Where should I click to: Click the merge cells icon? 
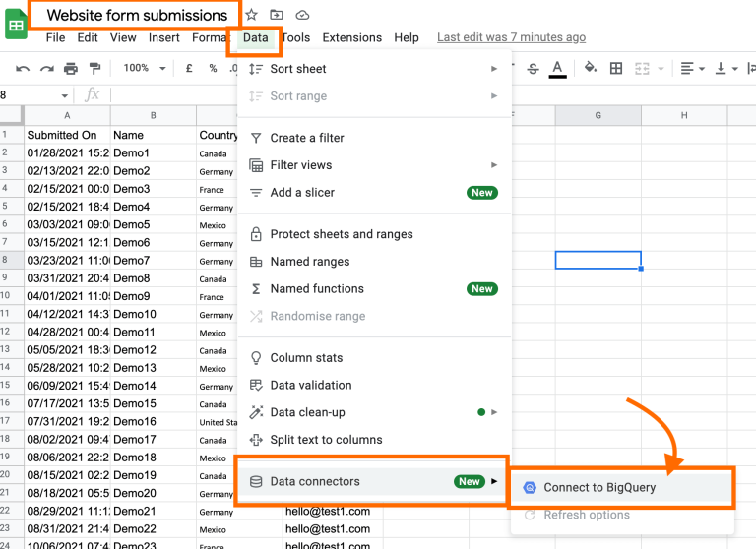(642, 69)
